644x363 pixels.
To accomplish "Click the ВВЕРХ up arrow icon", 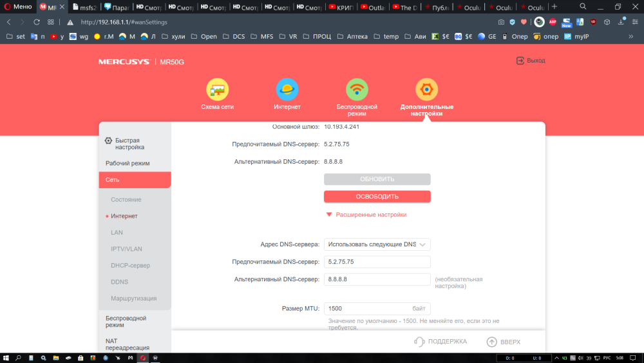I will tap(491, 342).
